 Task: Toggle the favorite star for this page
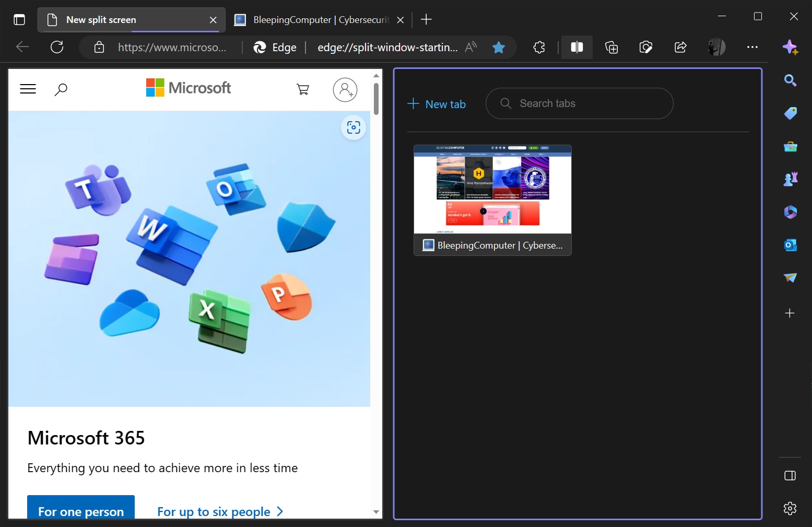tap(498, 47)
